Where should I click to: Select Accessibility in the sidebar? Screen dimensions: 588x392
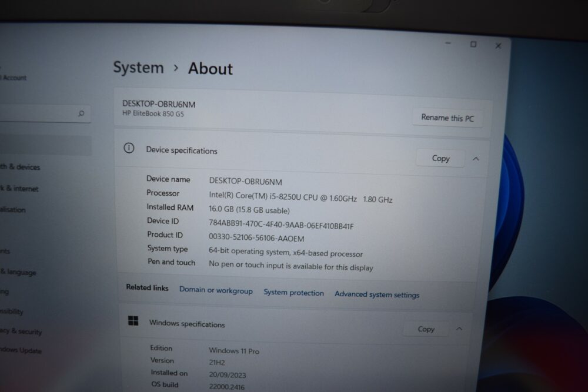click(12, 311)
